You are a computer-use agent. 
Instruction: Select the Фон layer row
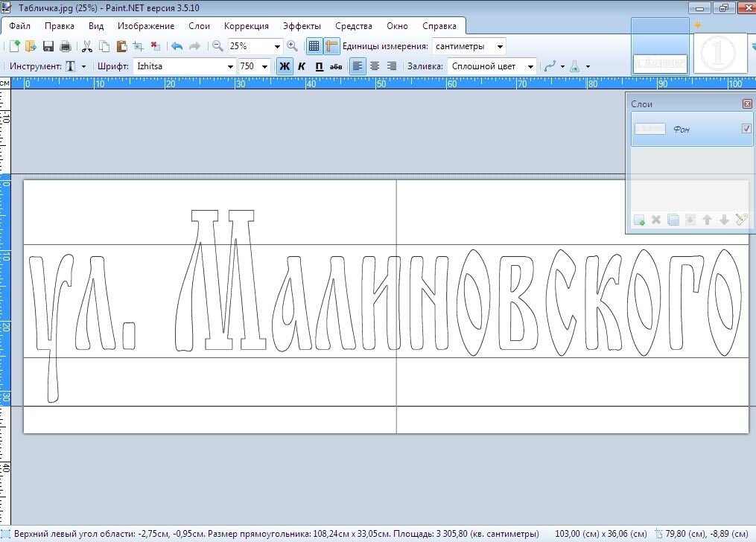(x=691, y=129)
